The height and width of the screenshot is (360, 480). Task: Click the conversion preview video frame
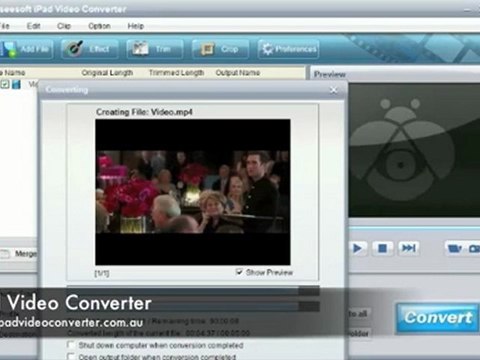[193, 192]
